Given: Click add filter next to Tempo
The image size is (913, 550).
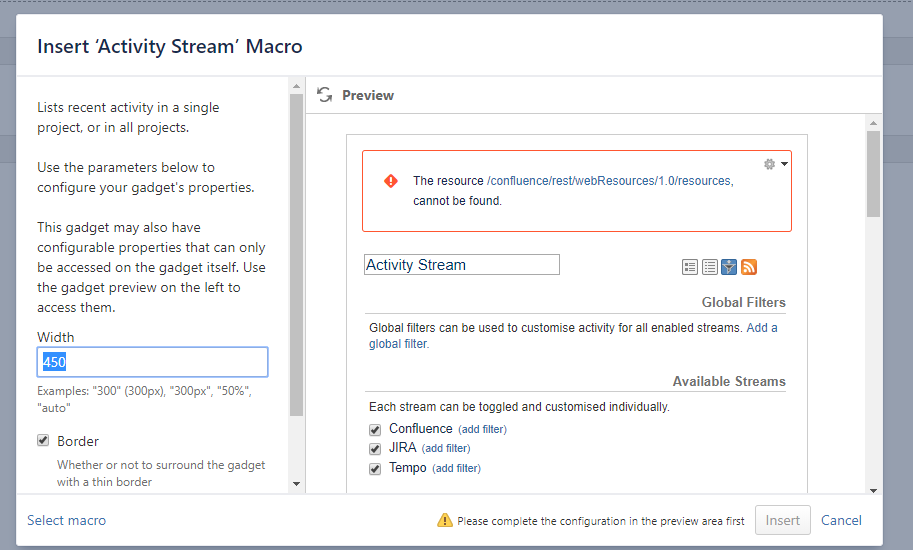Looking at the screenshot, I should coord(456,469).
